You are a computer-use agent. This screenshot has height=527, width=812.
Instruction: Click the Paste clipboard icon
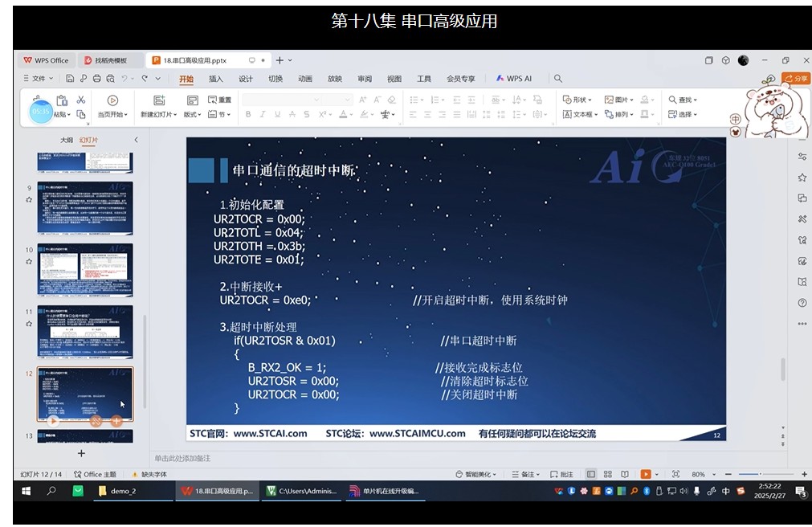[x=62, y=100]
